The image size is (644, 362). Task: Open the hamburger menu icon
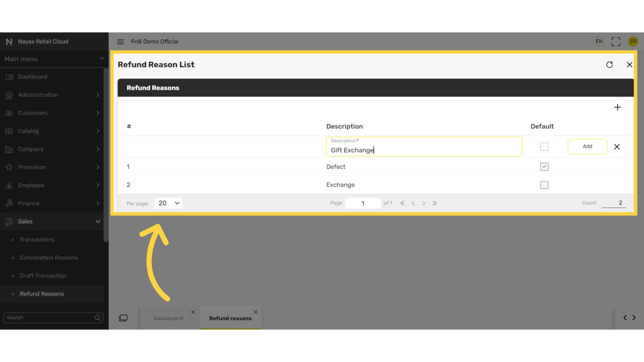tap(120, 42)
